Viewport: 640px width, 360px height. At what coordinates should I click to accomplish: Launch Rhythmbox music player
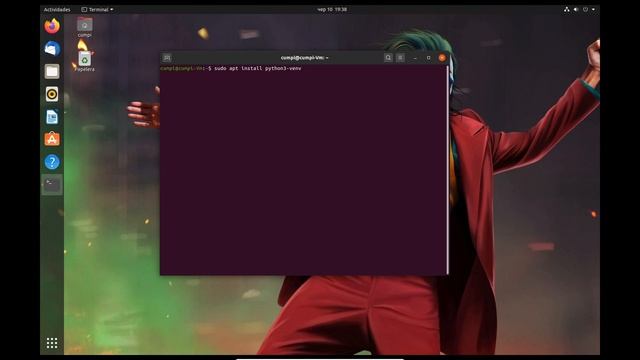click(x=52, y=94)
